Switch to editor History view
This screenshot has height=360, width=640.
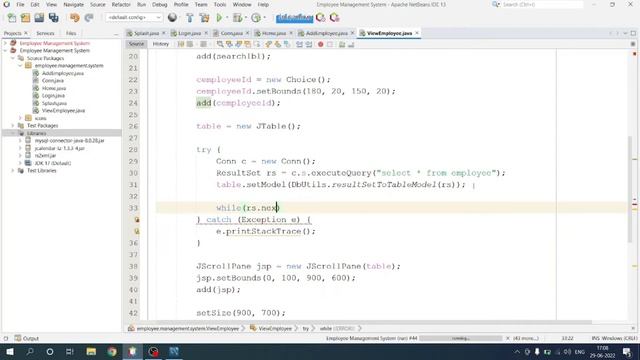pyautogui.click(x=160, y=44)
